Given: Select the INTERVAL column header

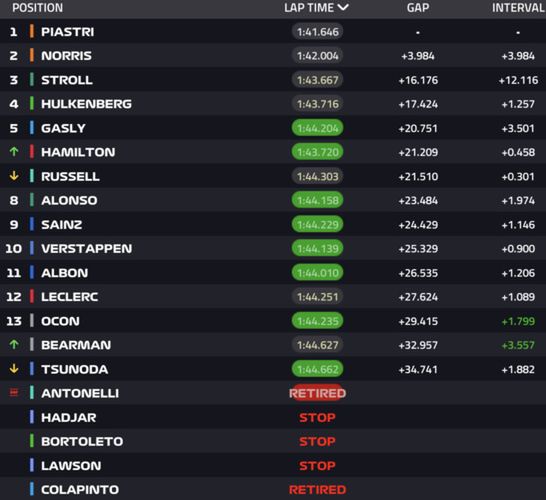Looking at the screenshot, I should (x=518, y=8).
